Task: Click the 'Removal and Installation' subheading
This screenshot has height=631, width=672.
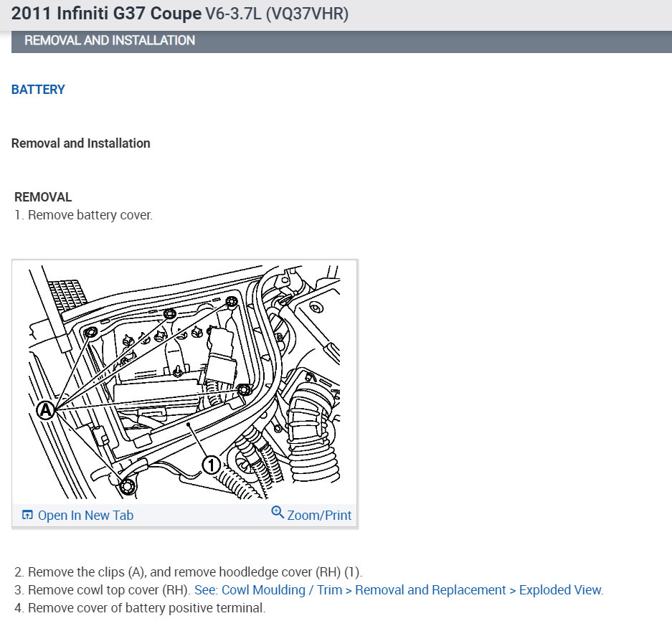Action: [80, 143]
